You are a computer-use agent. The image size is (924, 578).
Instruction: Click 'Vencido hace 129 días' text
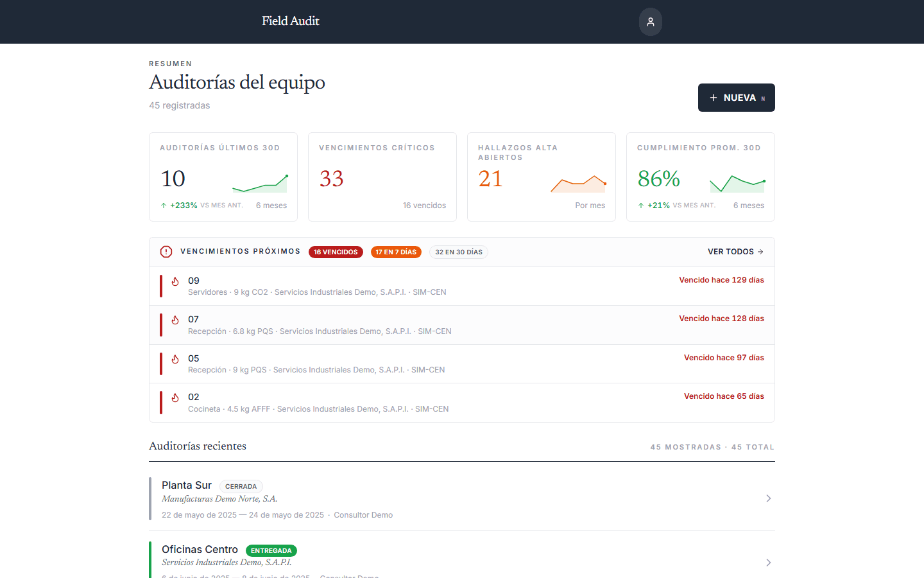coord(721,280)
